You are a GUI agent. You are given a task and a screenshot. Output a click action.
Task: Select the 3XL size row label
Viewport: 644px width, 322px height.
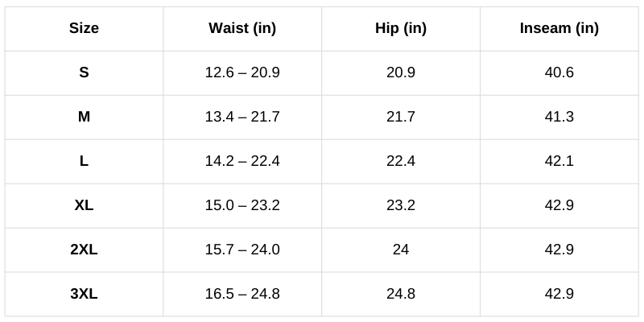coord(84,294)
